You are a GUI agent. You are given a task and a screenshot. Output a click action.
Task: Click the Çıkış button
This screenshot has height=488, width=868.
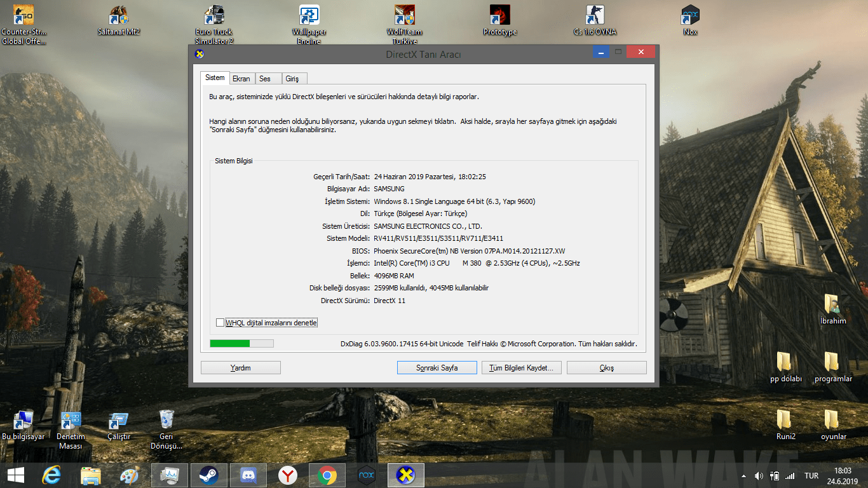607,367
